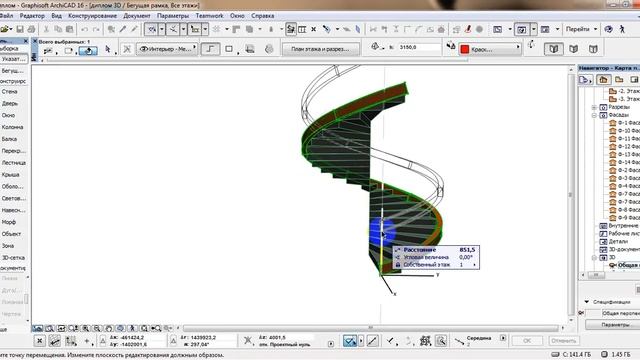Click the magnifier find icon in bottom toolbar
The height and width of the screenshot is (360, 640).
click(x=441, y=341)
